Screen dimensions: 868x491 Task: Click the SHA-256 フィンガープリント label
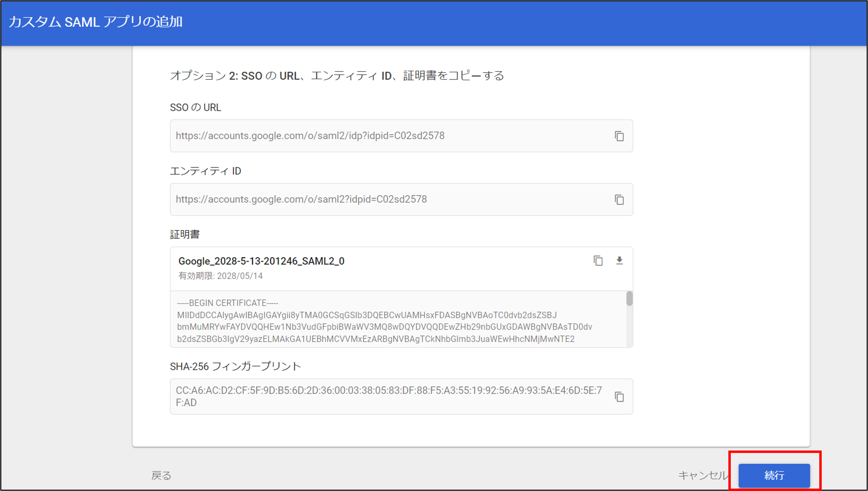tap(235, 366)
